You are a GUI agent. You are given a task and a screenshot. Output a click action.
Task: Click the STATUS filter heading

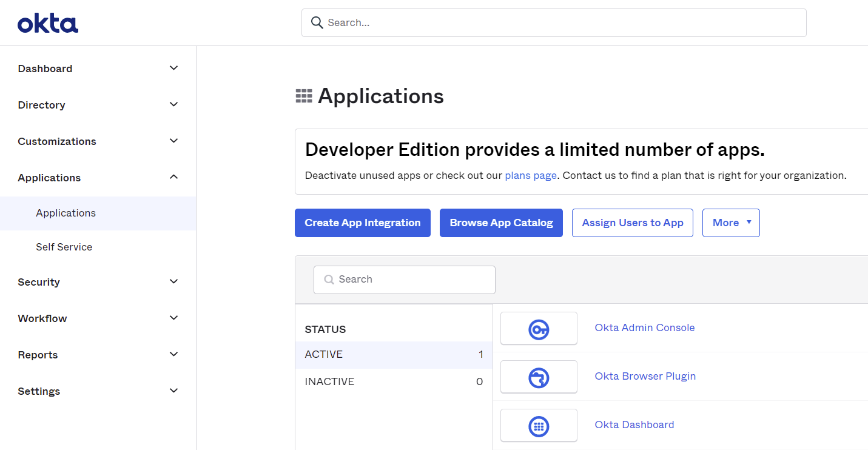tap(325, 329)
